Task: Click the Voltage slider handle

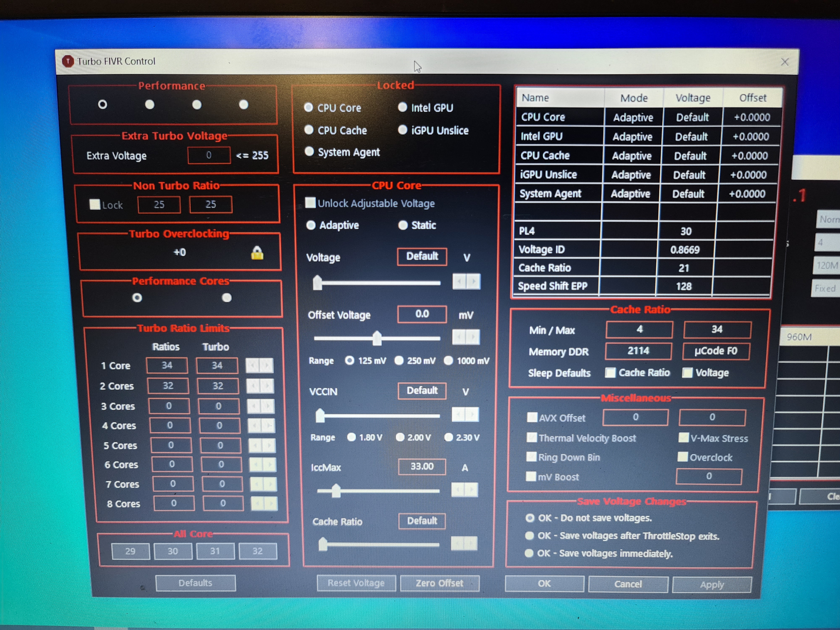Action: 318,283
